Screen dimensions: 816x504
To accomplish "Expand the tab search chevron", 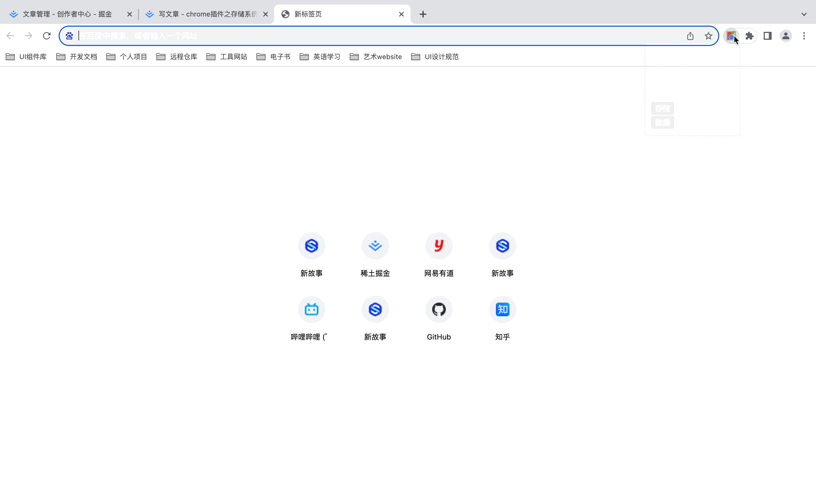I will click(x=804, y=14).
